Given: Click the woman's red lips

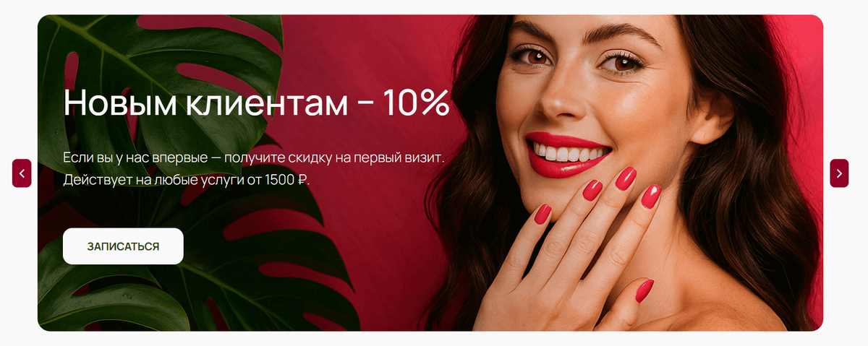Looking at the screenshot, I should pos(569,154).
